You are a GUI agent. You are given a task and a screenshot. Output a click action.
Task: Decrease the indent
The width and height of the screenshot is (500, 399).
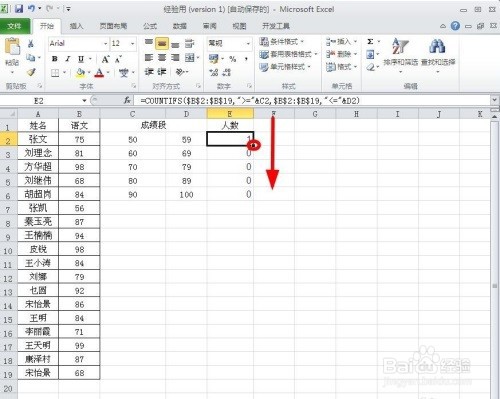coord(149,72)
